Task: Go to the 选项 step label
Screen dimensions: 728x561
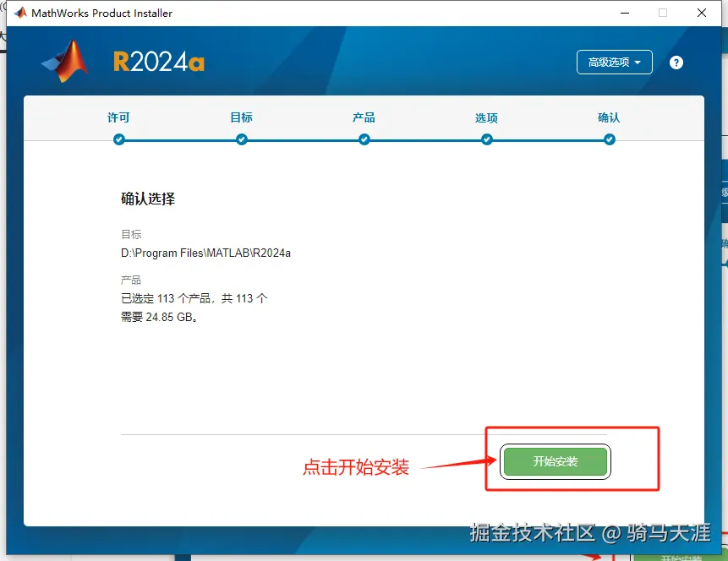Action: (486, 118)
